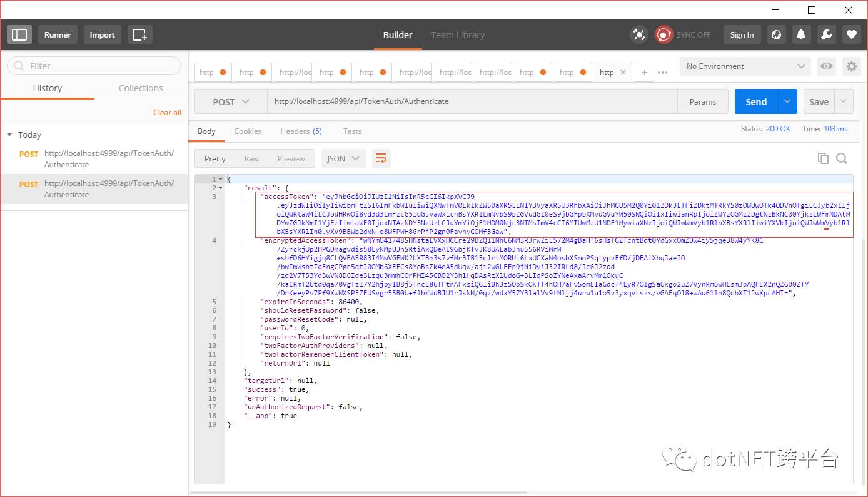The width and height of the screenshot is (868, 497).
Task: Click the request URL field
Action: pyautogui.click(x=472, y=101)
